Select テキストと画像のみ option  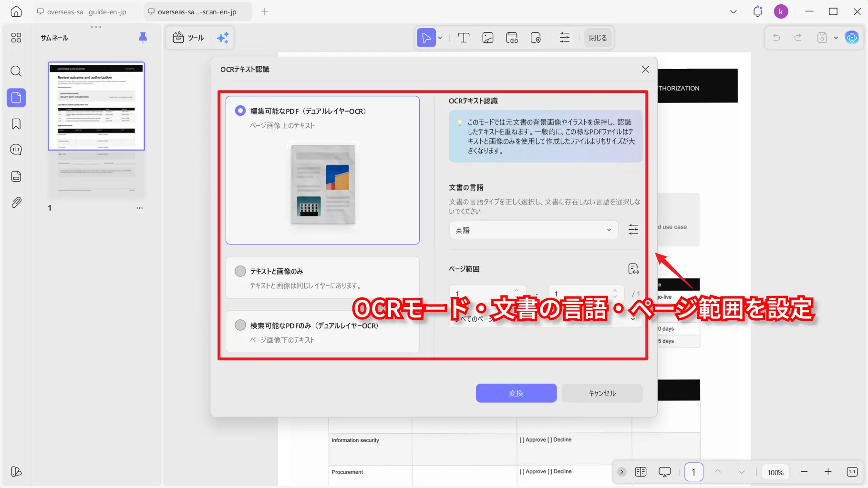click(x=322, y=278)
